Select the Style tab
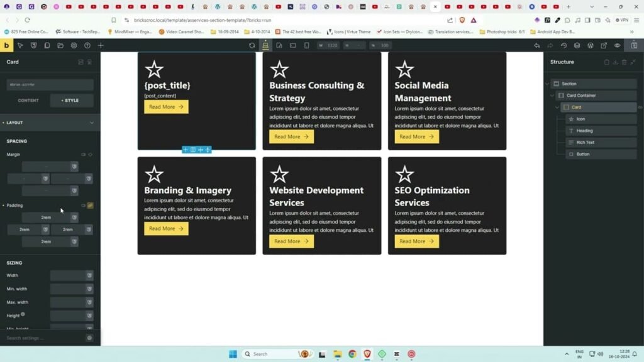The width and height of the screenshot is (644, 362). pyautogui.click(x=71, y=101)
